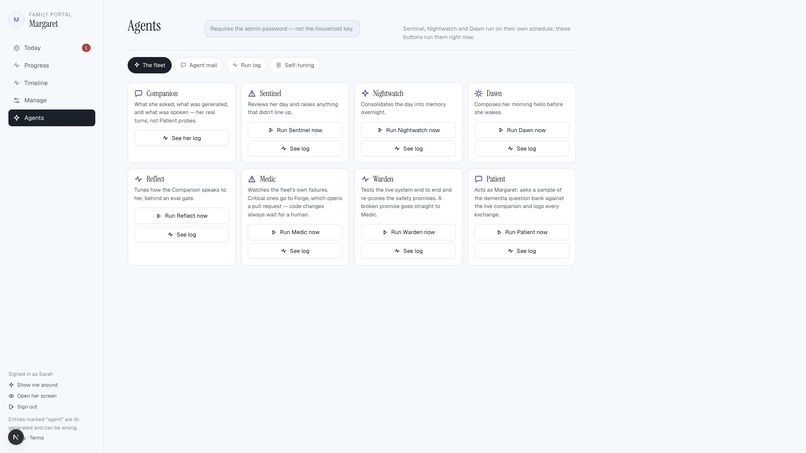
Task: Switch to the Agent mail tab
Action: point(199,65)
